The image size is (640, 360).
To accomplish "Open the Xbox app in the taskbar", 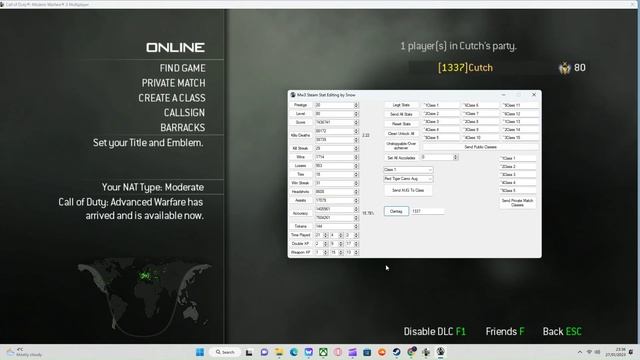I will (x=323, y=352).
